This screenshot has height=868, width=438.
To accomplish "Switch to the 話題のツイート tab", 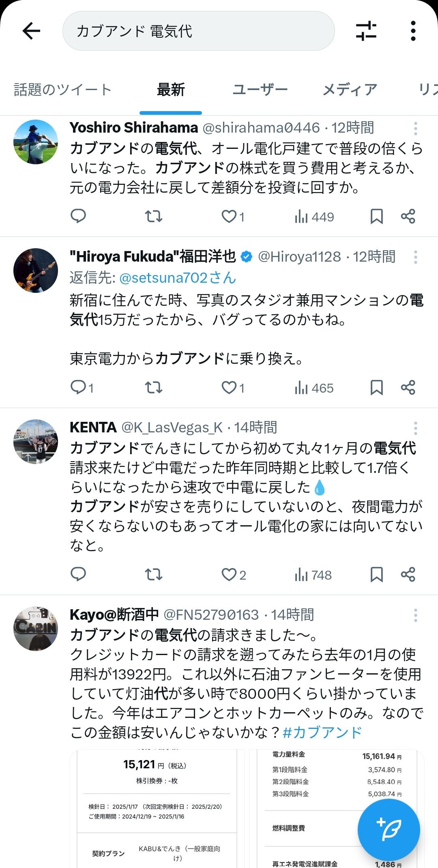I will tap(62, 90).
